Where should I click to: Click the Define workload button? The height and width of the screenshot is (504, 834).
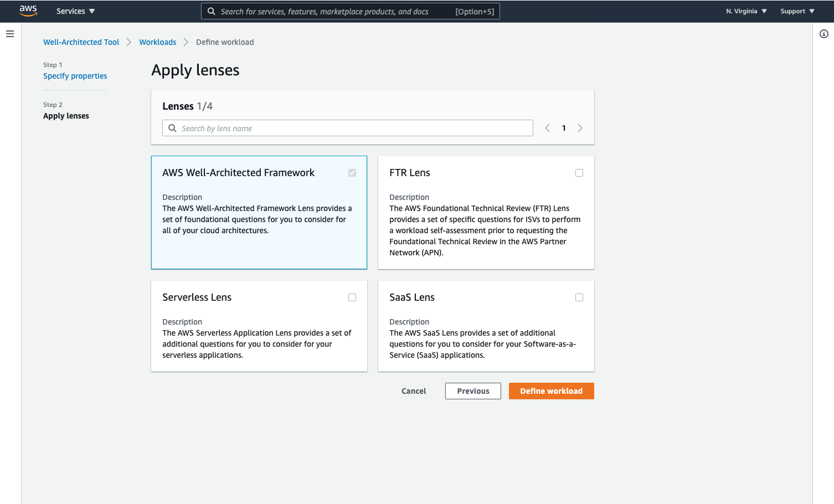coord(552,391)
